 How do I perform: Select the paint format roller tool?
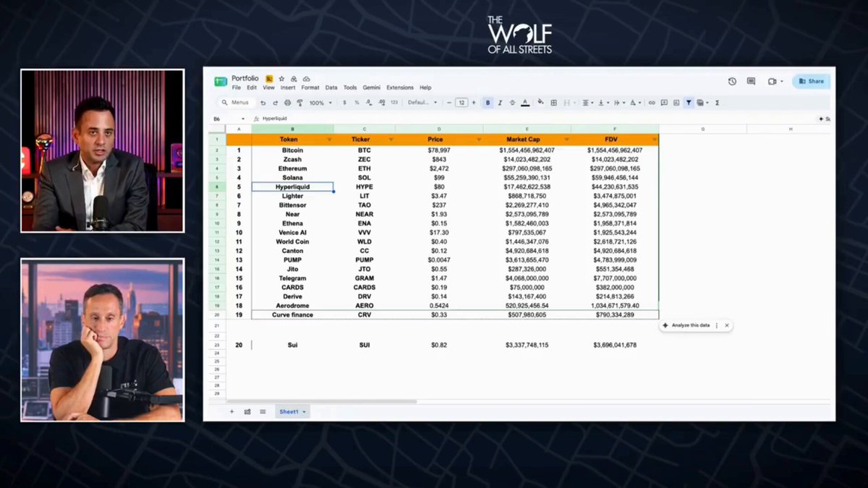[x=299, y=103]
